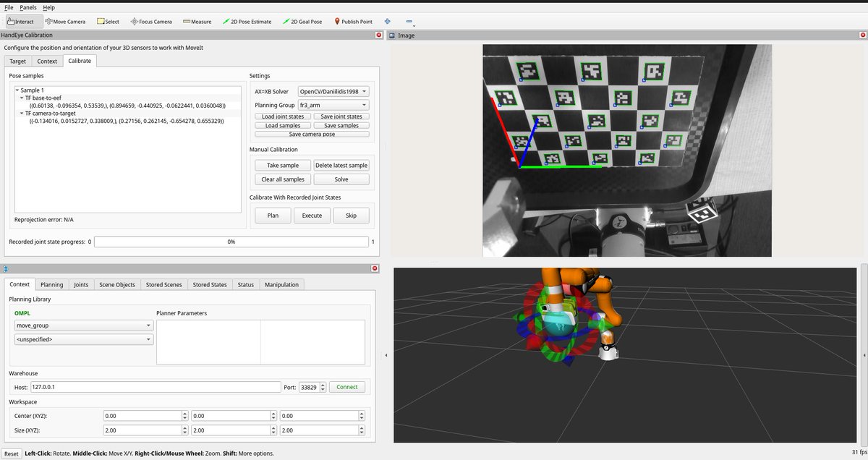
Task: Open the Stored States tab
Action: click(210, 284)
